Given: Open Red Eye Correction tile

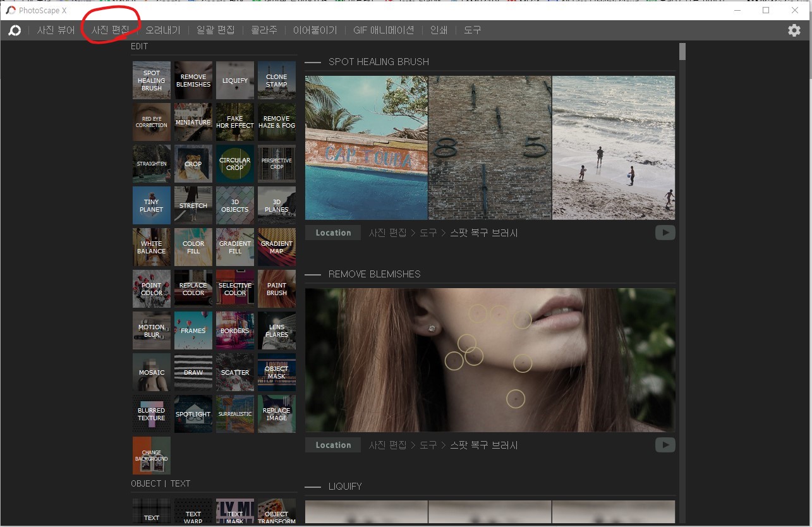Looking at the screenshot, I should [152, 122].
